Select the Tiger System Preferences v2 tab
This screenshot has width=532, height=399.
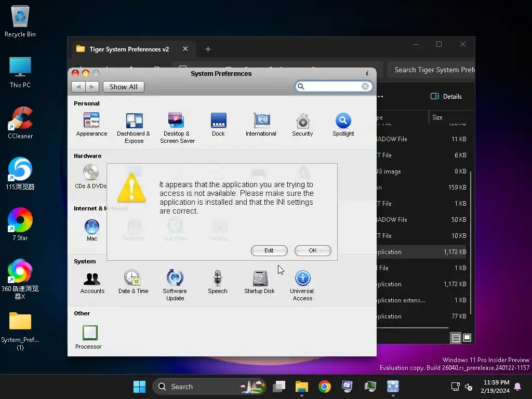pyautogui.click(x=129, y=49)
